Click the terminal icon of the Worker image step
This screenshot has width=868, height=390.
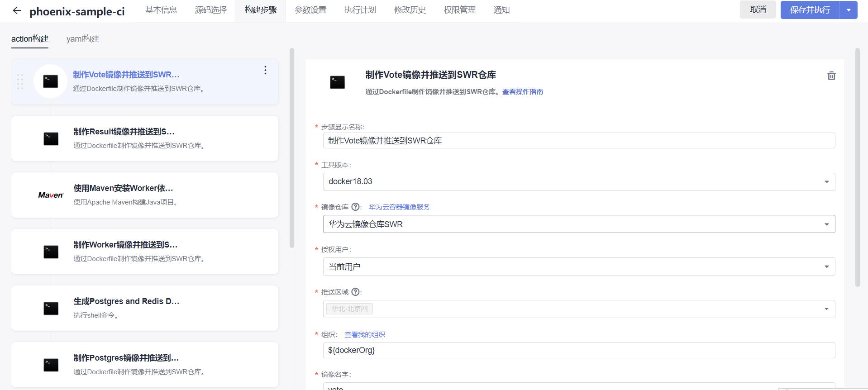pos(51,252)
